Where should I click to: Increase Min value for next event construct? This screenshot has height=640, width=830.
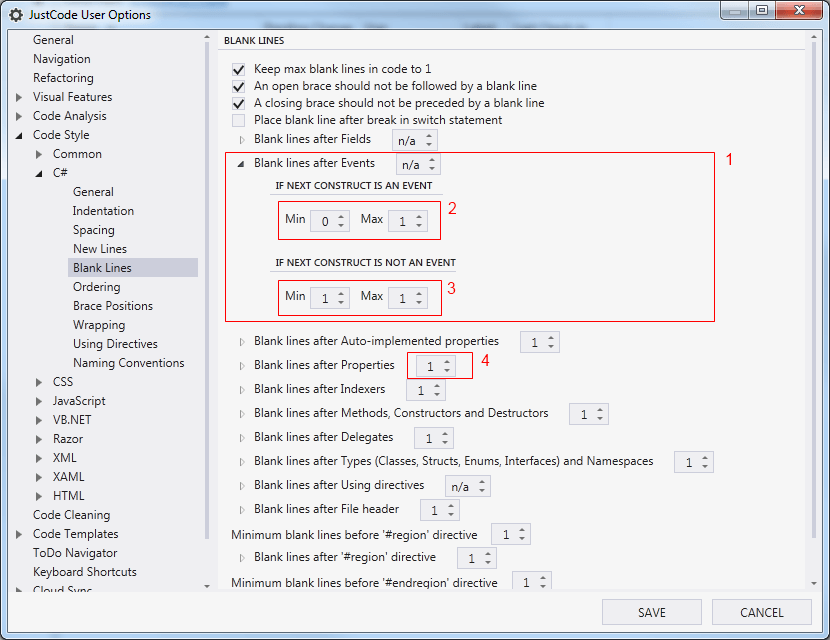click(341, 216)
